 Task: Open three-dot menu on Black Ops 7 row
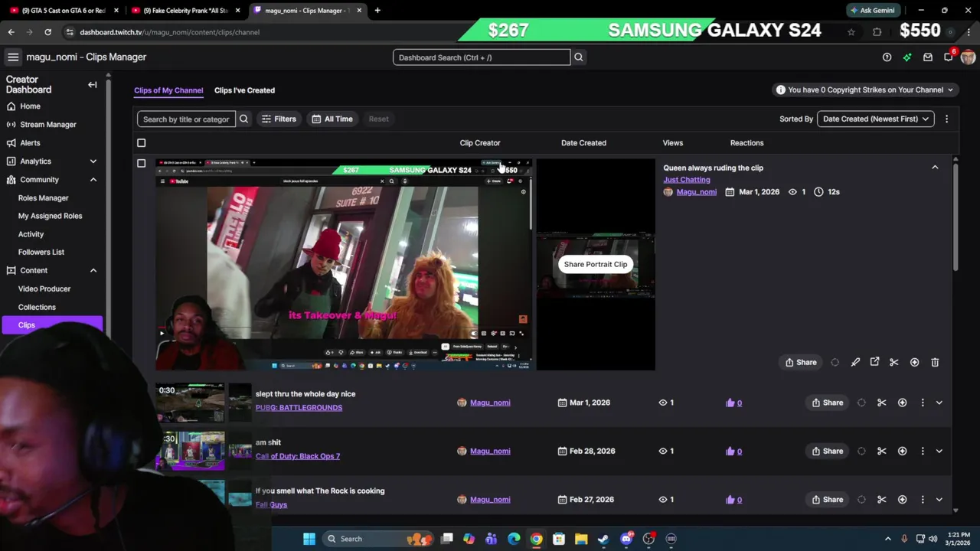coord(922,451)
